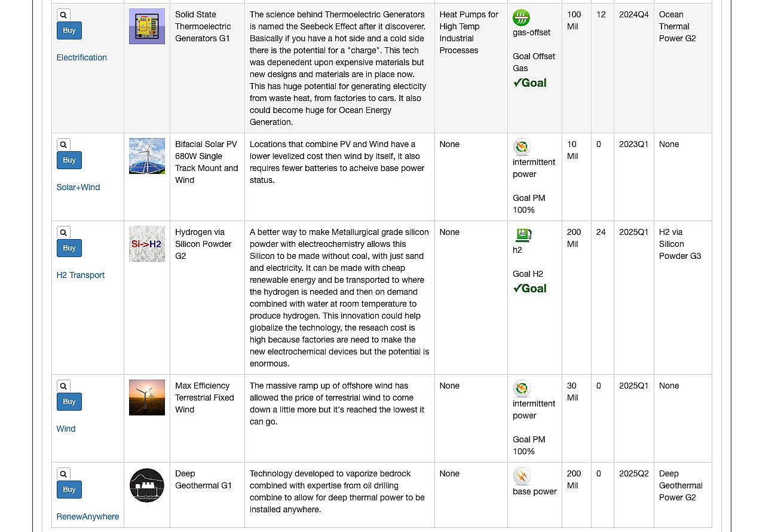Image resolution: width=781 pixels, height=532 pixels.
Task: Buy Solid State Thermoelectric Generators G1
Action: pyautogui.click(x=69, y=30)
